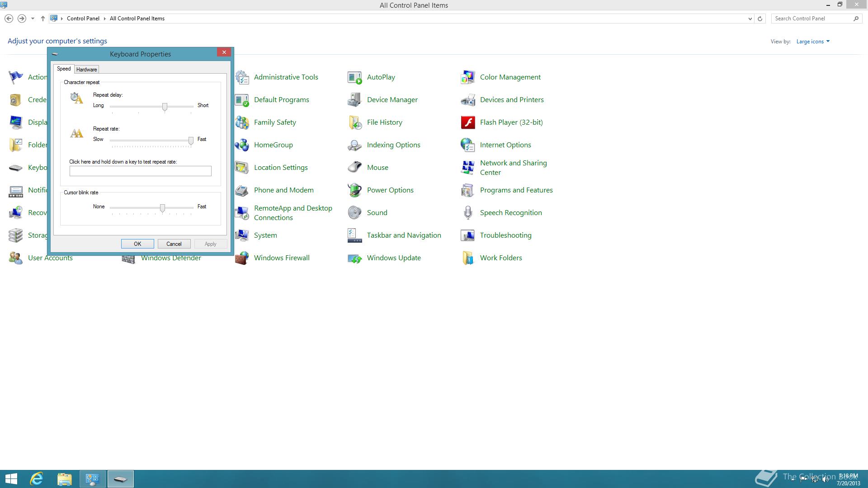The width and height of the screenshot is (868, 488).
Task: Open File Explorer from the taskbar
Action: click(x=65, y=479)
